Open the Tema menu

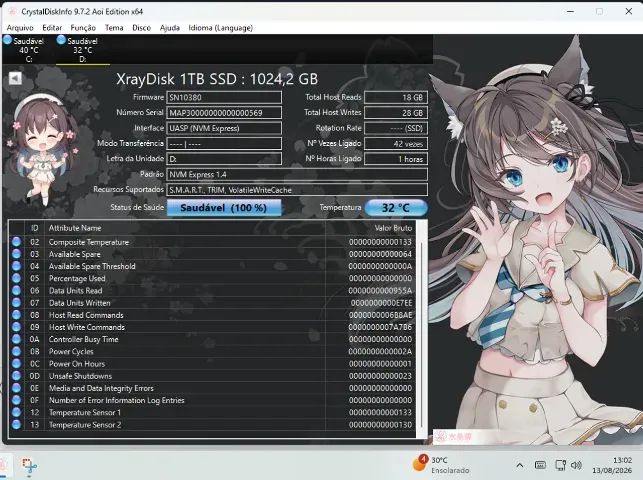(114, 28)
